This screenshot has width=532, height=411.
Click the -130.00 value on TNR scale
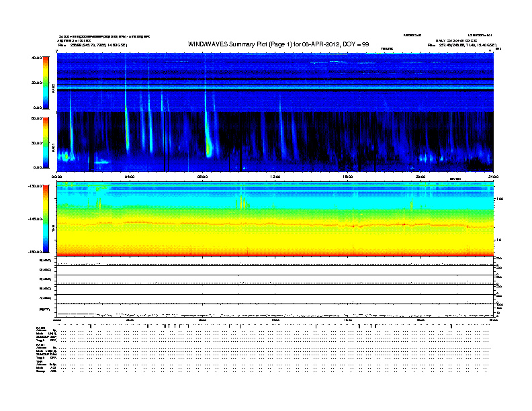(35, 186)
